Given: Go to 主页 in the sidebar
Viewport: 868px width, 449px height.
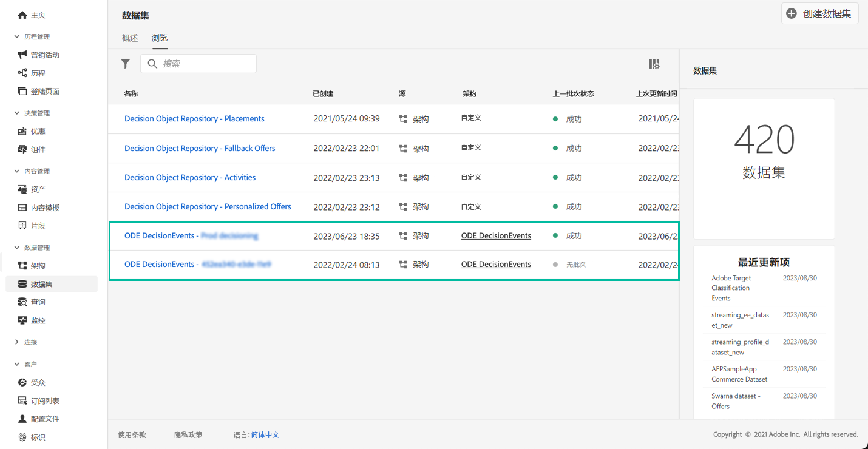Looking at the screenshot, I should pos(38,15).
